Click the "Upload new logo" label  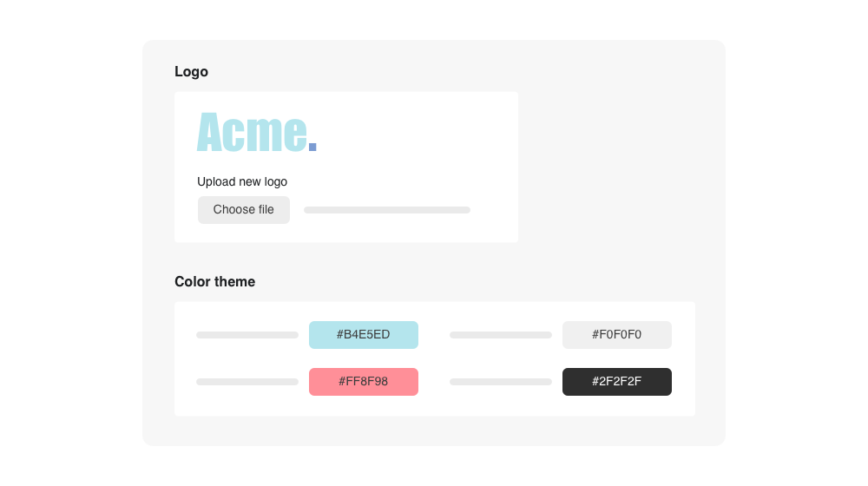242,181
